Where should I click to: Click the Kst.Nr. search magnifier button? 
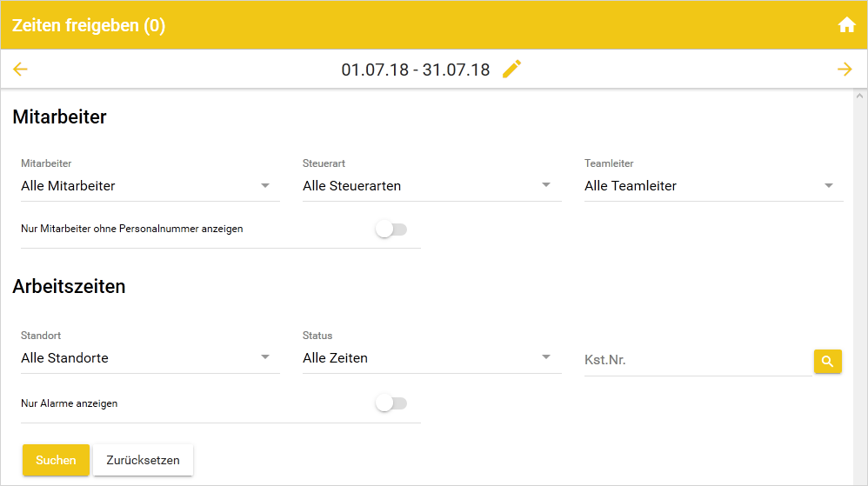point(827,361)
